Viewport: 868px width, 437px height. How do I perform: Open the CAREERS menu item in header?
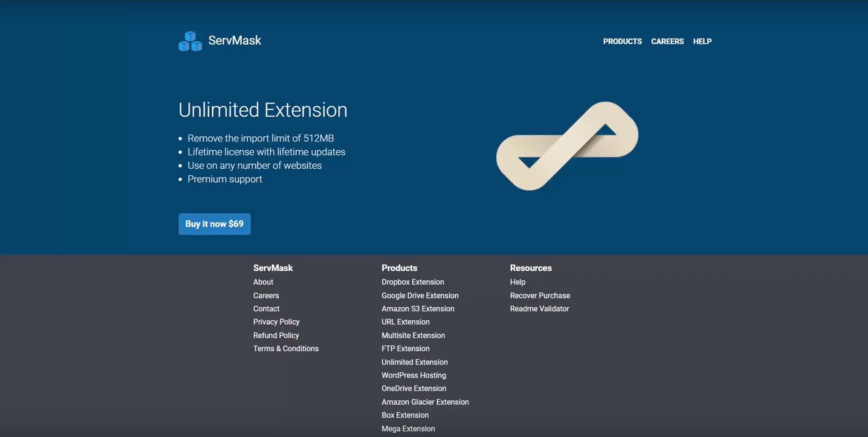[x=667, y=41]
